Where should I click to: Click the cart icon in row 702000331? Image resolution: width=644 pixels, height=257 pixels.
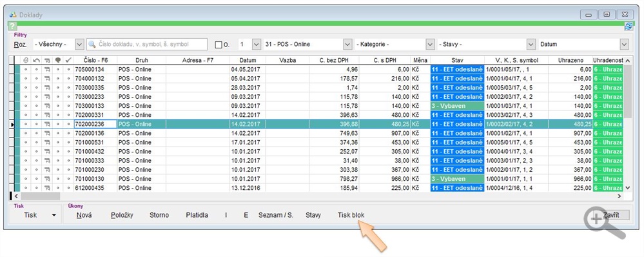tap(47, 115)
